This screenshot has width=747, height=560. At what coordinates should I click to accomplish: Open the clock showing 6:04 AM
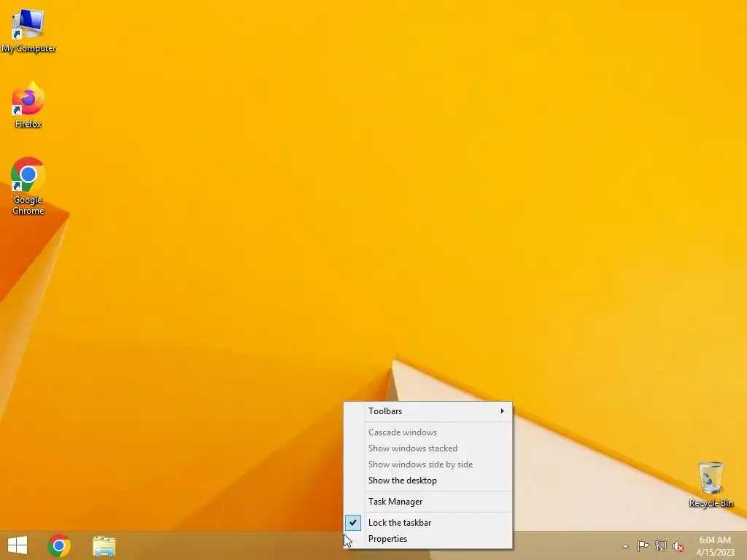click(x=715, y=545)
